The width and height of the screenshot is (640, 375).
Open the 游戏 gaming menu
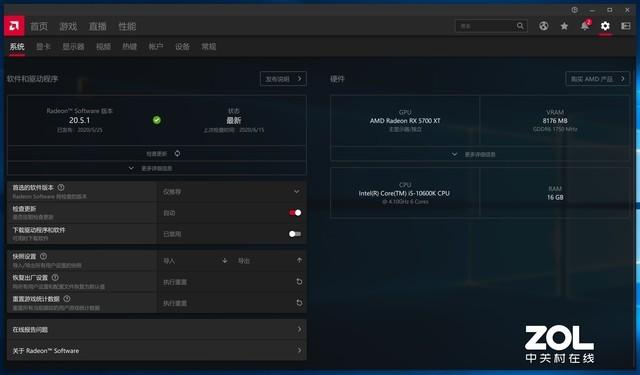pyautogui.click(x=68, y=27)
